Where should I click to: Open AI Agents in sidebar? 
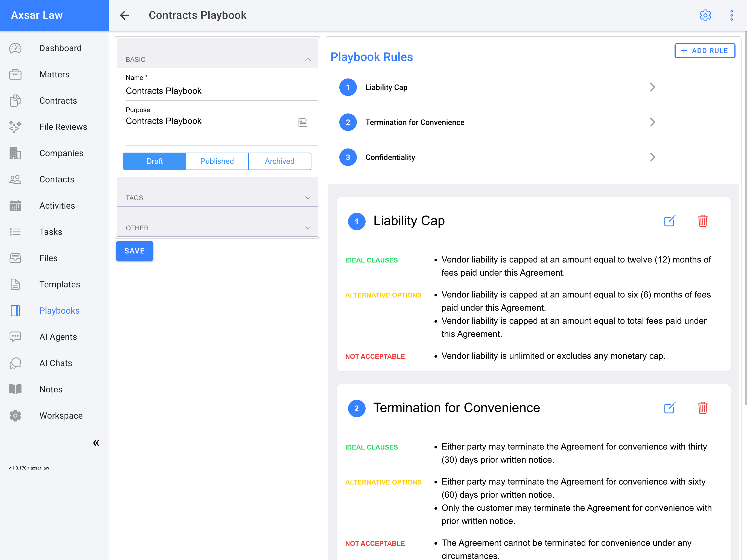pos(58,337)
